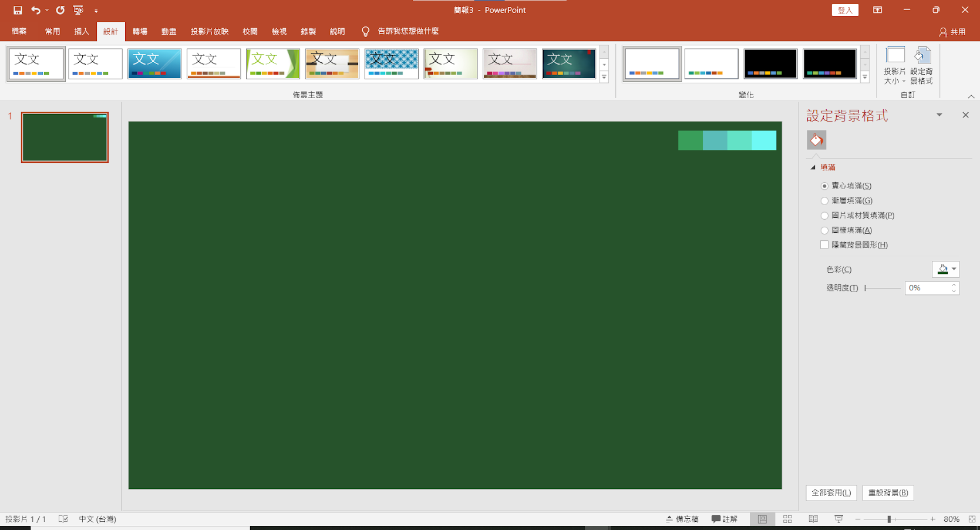Click 重設背景 reset background button
Image resolution: width=980 pixels, height=530 pixels.
click(x=888, y=493)
